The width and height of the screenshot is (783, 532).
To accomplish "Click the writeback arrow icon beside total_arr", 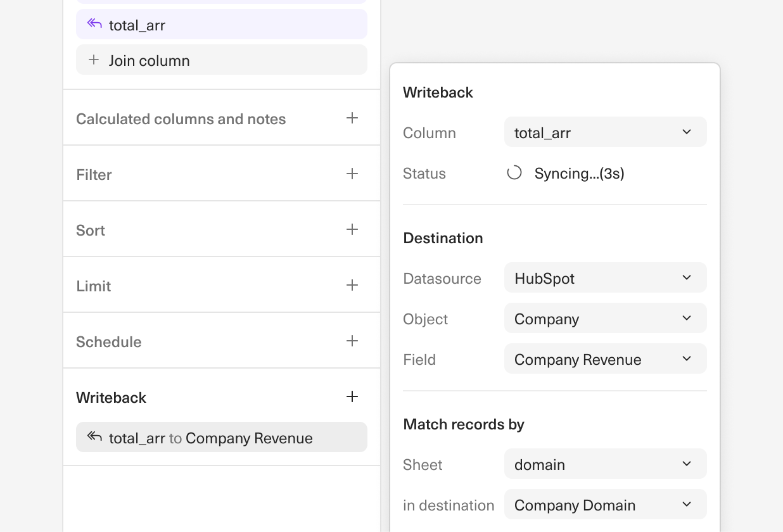I will tap(94, 24).
